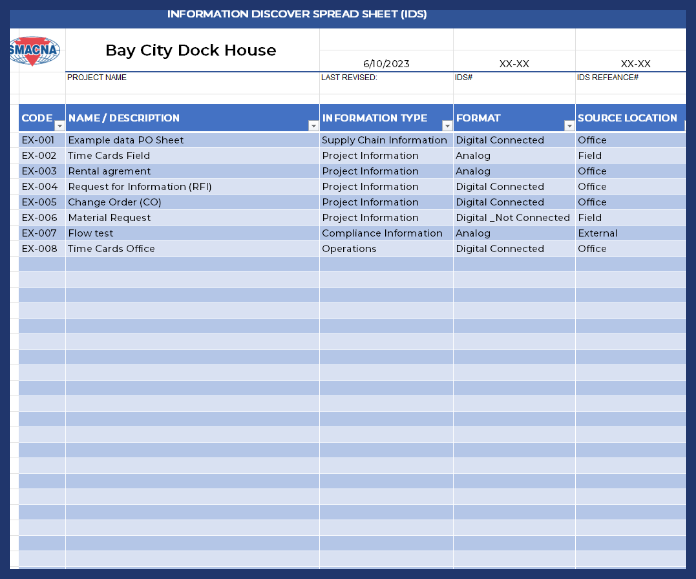696x579 pixels.
Task: Select the 6/10/2023 last revised date cell
Action: [386, 63]
